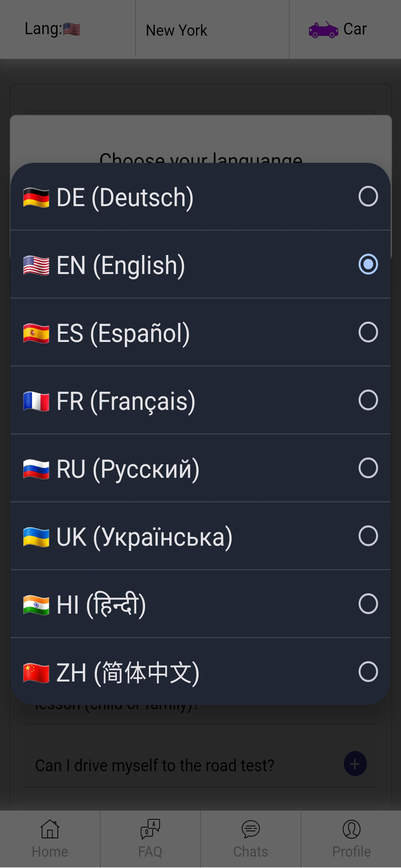Choose HI (हिन्दी) language option
Viewport: 401px width, 868px height.
(x=101, y=605)
